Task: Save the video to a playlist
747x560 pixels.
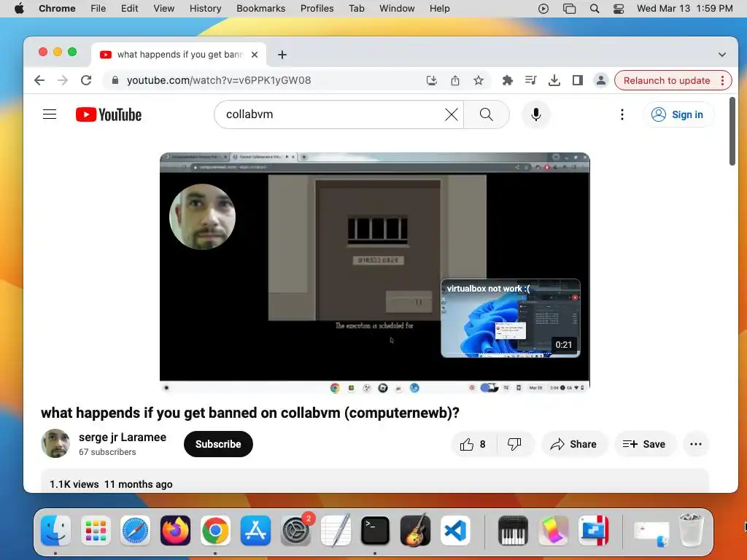Action: point(644,444)
